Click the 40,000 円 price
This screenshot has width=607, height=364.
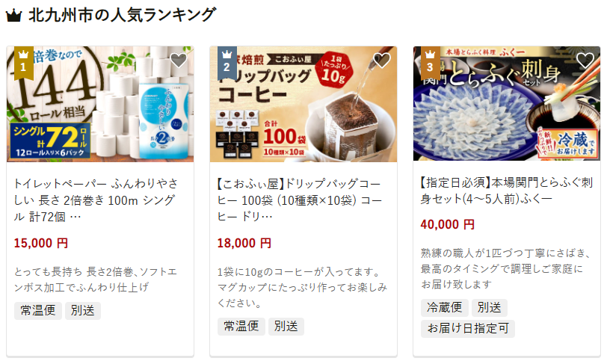(448, 224)
